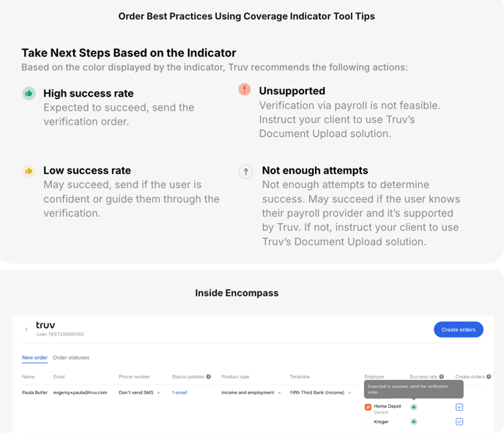Click the Unsupported heading
This screenshot has height=435, width=504.
pos(292,91)
